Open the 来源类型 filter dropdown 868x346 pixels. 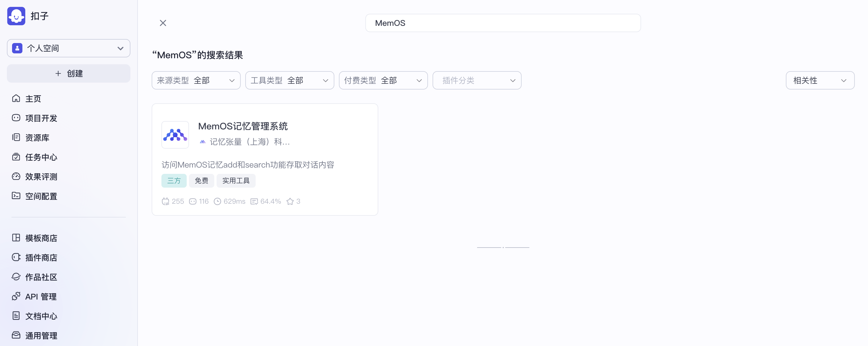coord(196,80)
